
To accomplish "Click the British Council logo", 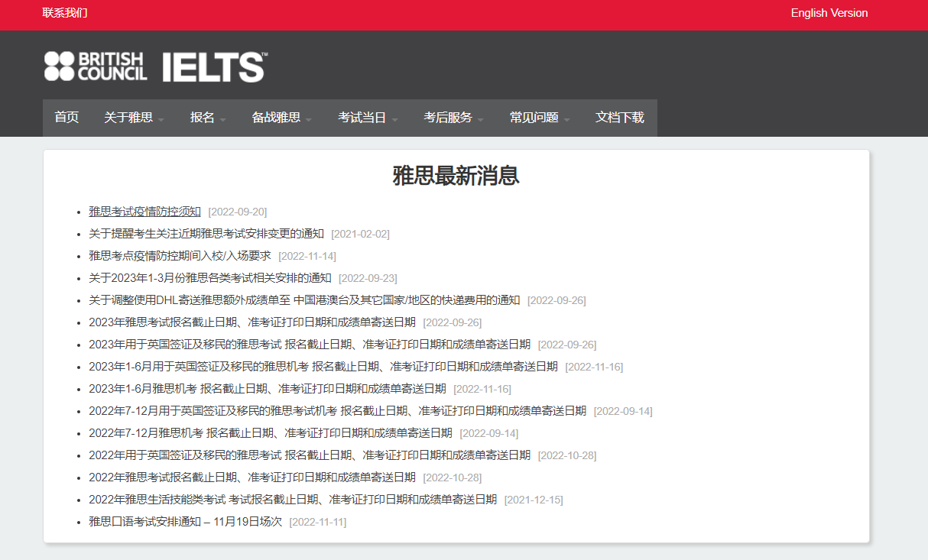I will [96, 66].
